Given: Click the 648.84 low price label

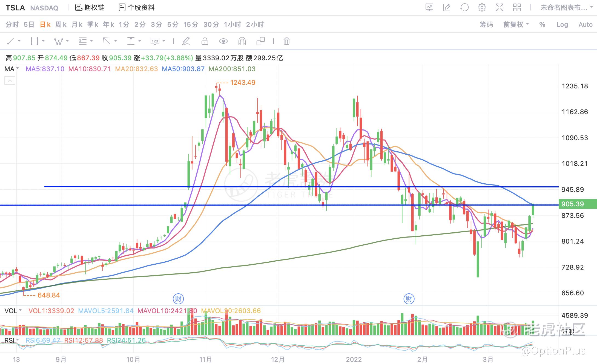Looking at the screenshot, I should point(49,295).
